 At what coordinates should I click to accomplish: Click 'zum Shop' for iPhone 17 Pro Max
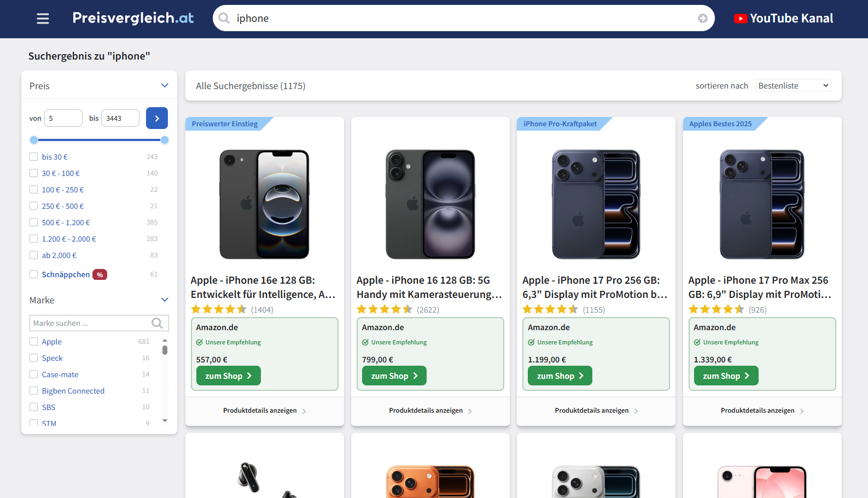point(726,376)
